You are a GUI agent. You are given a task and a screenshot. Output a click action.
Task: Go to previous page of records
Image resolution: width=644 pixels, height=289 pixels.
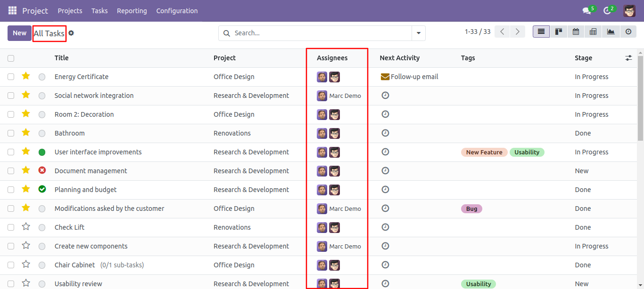coord(503,32)
